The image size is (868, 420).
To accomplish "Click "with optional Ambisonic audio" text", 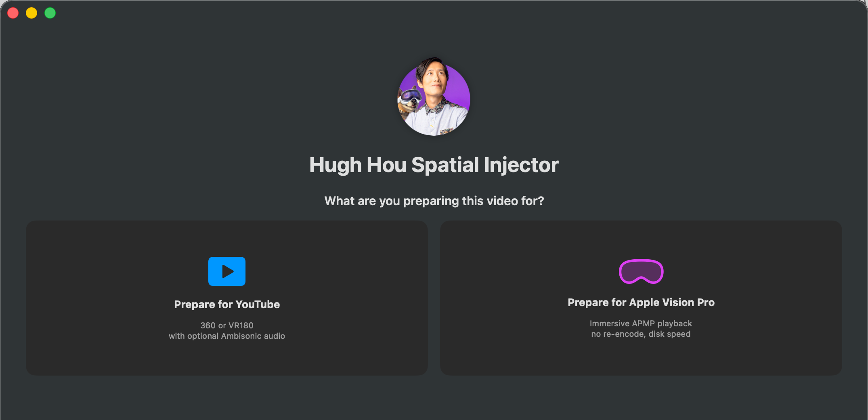I will (x=227, y=336).
